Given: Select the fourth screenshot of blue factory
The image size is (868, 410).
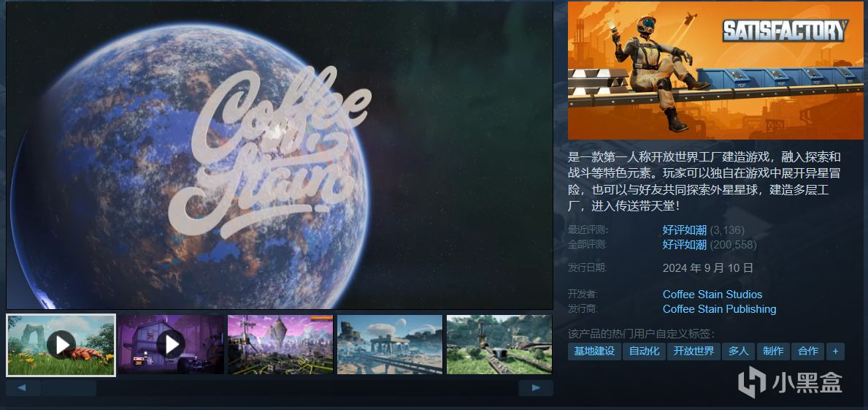Looking at the screenshot, I should pyautogui.click(x=390, y=345).
